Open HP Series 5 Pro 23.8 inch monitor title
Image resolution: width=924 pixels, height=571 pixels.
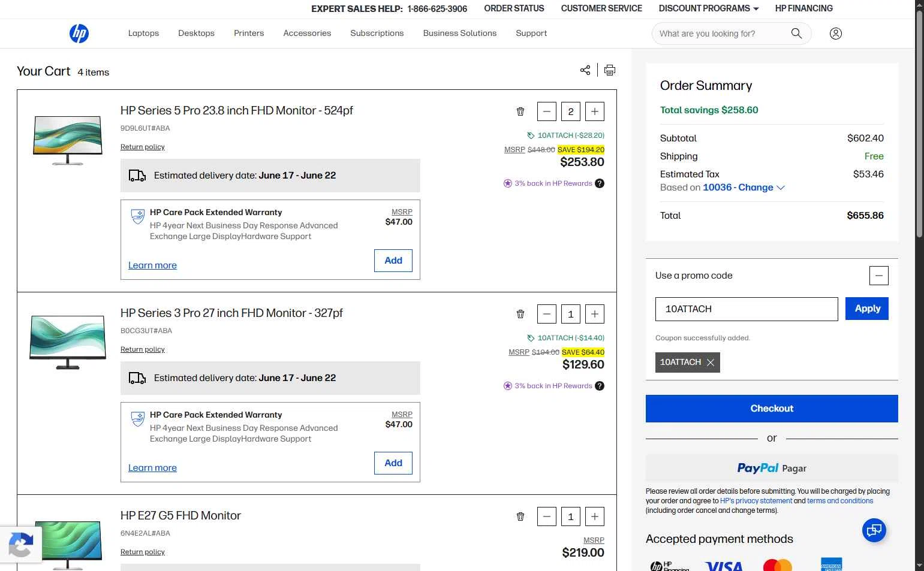point(237,111)
